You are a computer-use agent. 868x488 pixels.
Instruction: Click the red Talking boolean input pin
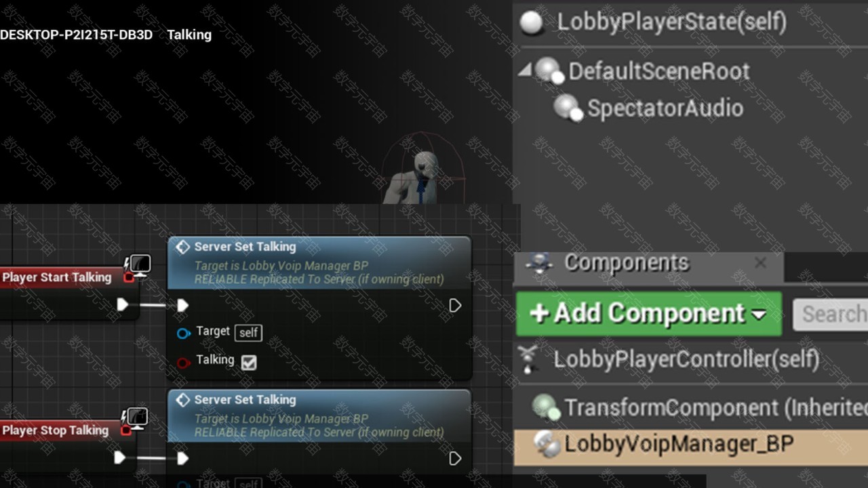(183, 363)
